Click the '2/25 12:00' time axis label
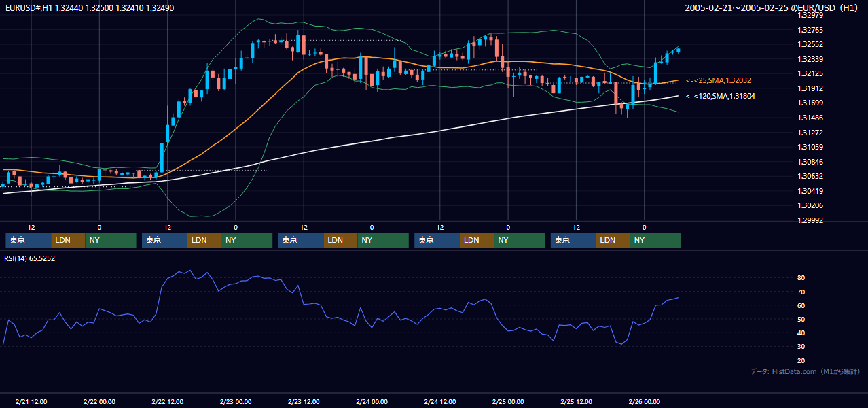868x408 pixels. 576,401
